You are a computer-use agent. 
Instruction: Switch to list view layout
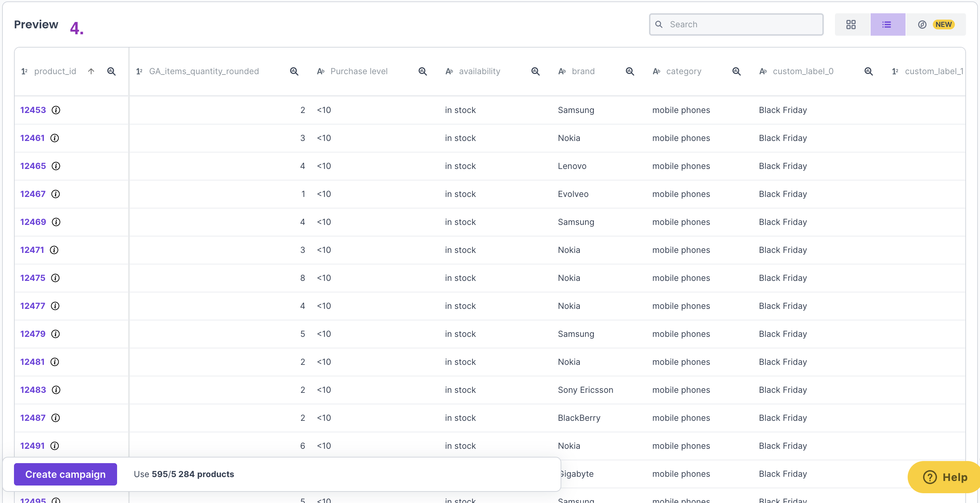click(887, 25)
